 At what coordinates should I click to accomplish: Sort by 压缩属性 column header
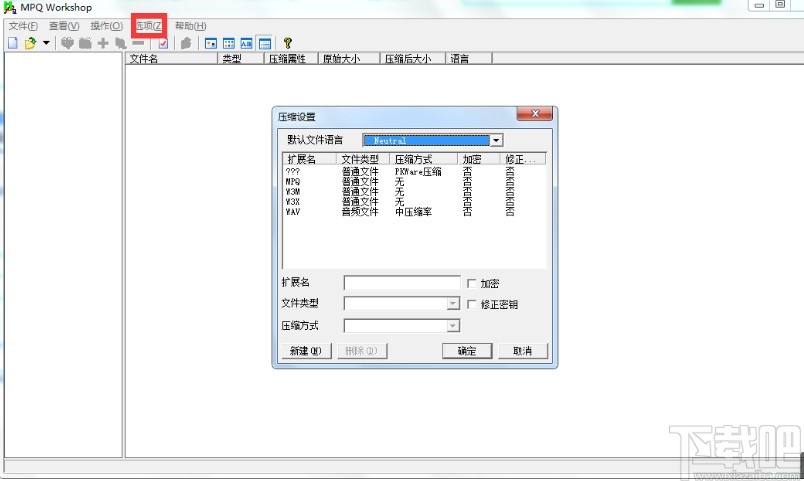coord(291,58)
